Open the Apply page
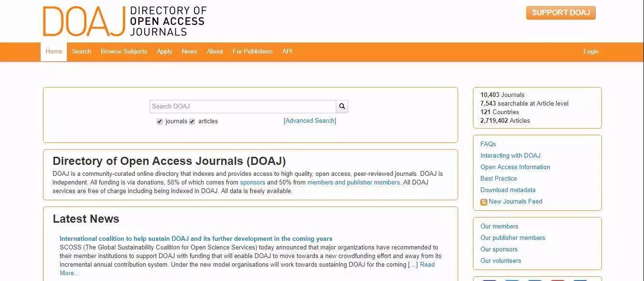Screen dimensions: 644x281 [x=164, y=52]
